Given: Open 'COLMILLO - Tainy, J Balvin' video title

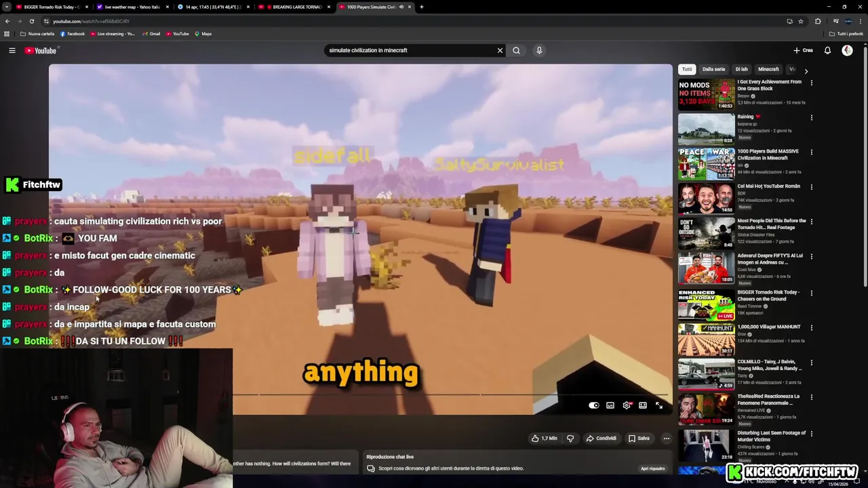Looking at the screenshot, I should (770, 365).
